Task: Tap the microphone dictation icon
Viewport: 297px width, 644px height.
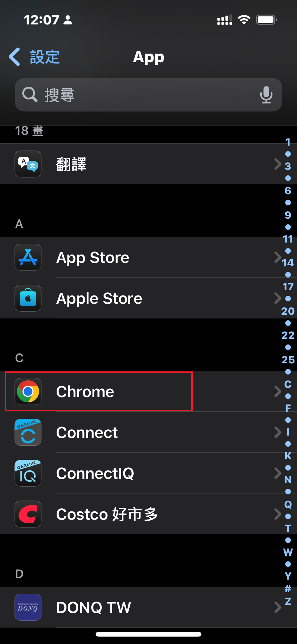Action: point(266,95)
